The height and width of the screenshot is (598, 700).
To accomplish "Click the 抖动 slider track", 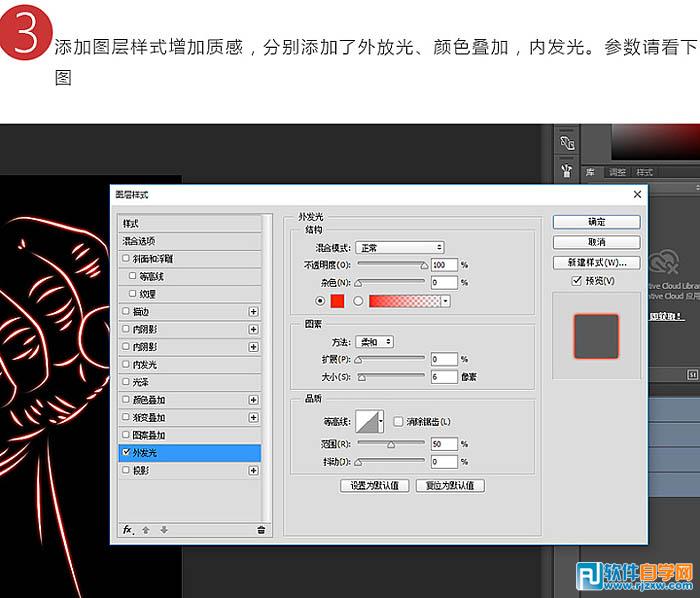I will (391, 461).
